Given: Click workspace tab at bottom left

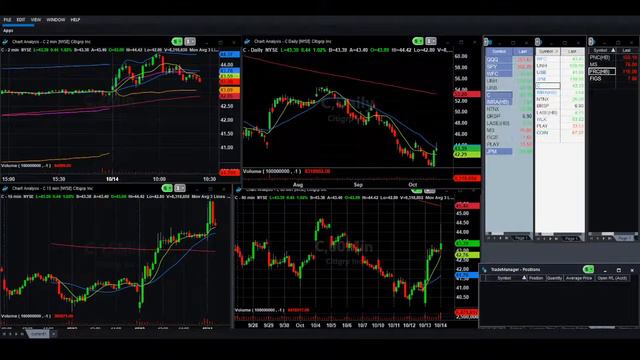Looking at the screenshot, I should click(x=39, y=334).
